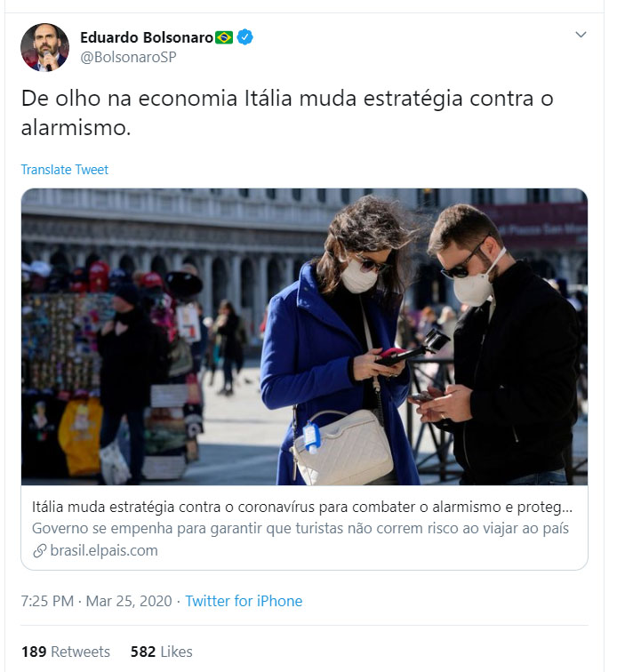
Task: View the 189 Retweets list
Action: coord(66,652)
